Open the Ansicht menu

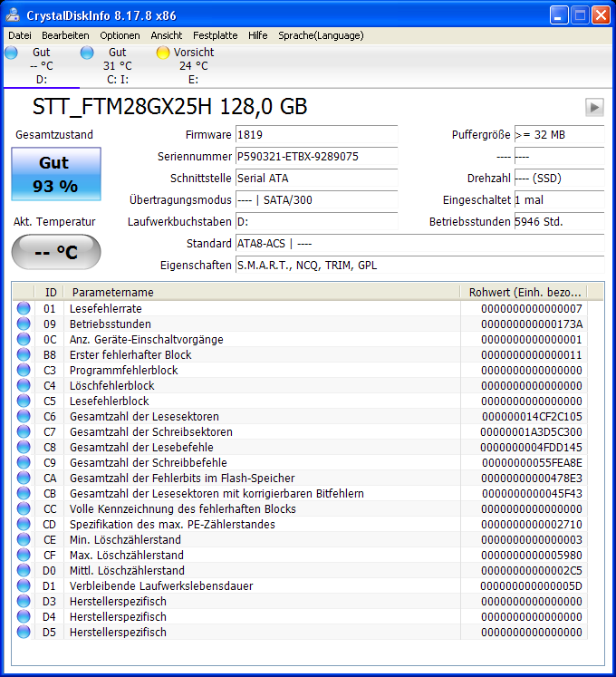point(166,35)
